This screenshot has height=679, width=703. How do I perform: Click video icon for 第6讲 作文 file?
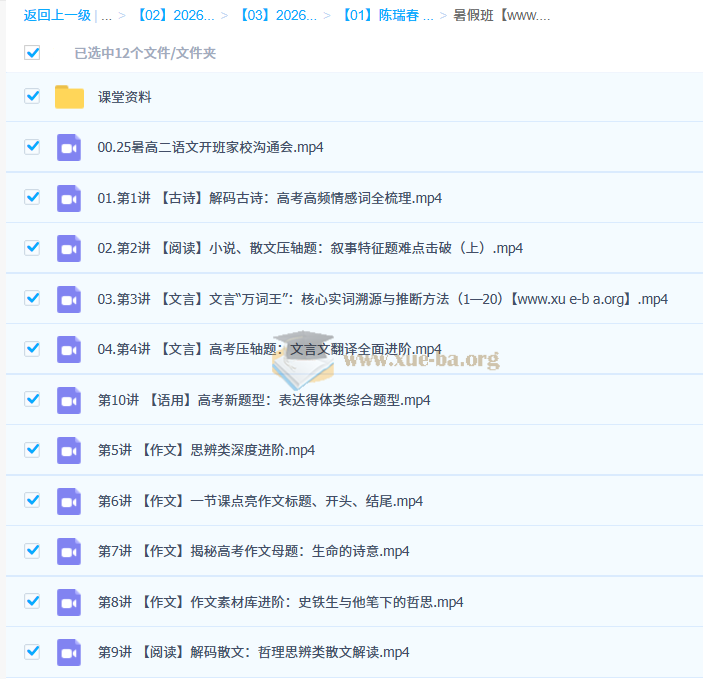tap(69, 501)
